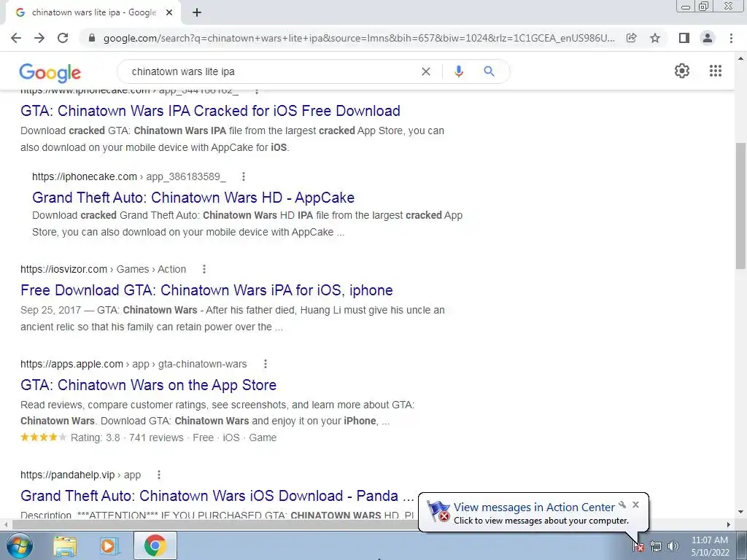The image size is (747, 560).
Task: Open the Chrome profile avatar
Action: click(x=708, y=38)
